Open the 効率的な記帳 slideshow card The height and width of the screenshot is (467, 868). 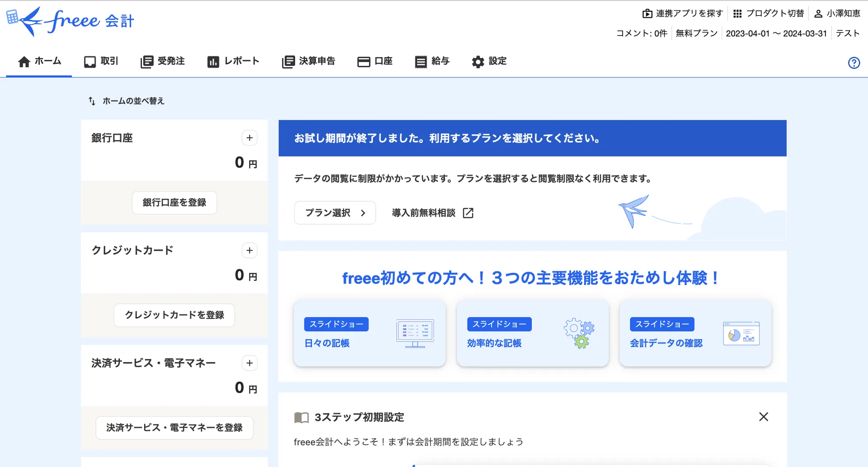pos(533,333)
